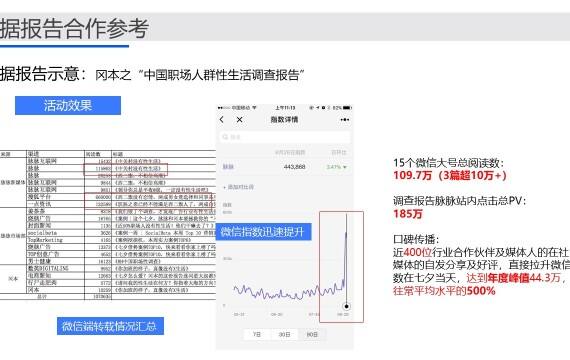
Task: Click the black dot chart marker
Action: 346,306
